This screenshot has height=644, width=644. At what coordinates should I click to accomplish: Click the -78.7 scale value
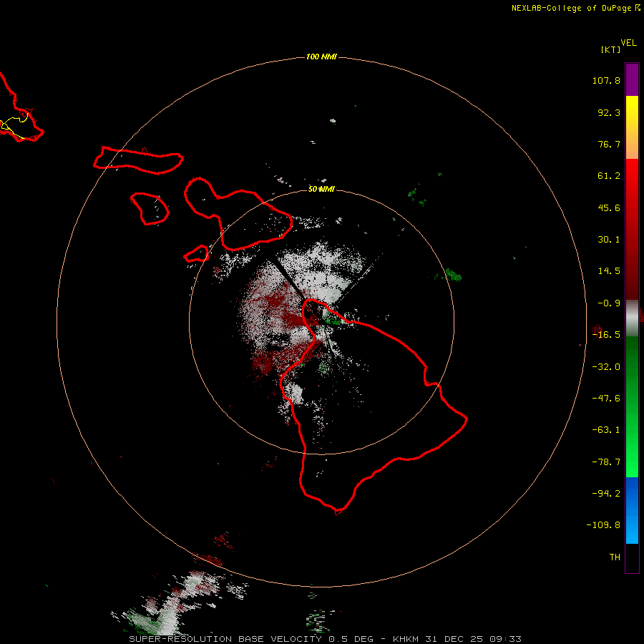[606, 462]
